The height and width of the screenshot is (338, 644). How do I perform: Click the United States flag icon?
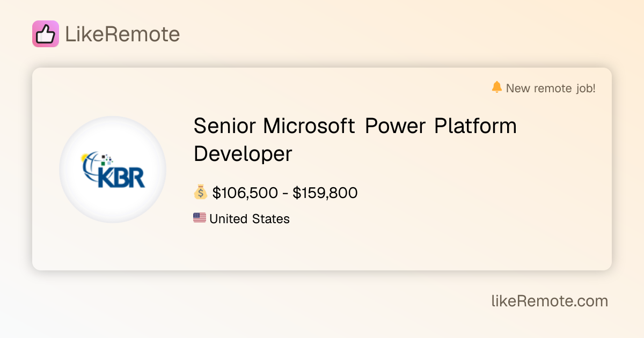[200, 218]
